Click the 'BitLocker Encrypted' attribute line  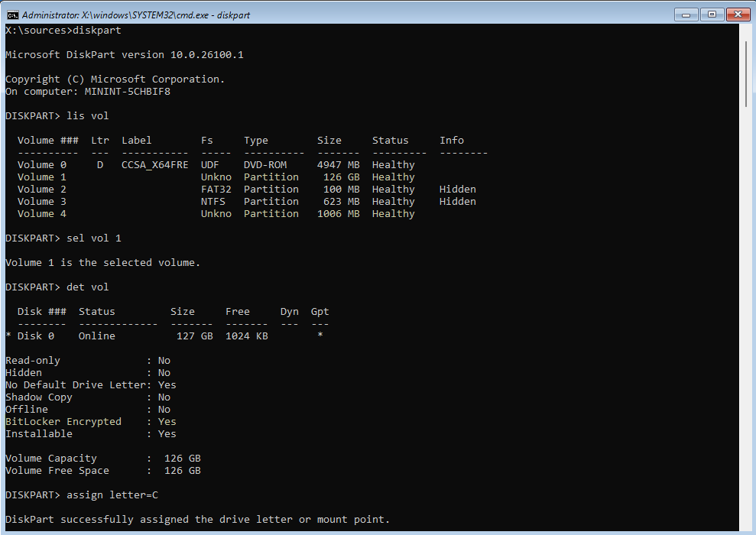coord(91,422)
